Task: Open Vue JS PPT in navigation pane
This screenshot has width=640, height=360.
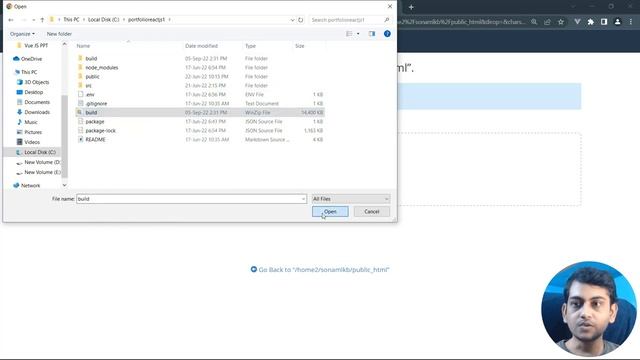Action: point(36,45)
